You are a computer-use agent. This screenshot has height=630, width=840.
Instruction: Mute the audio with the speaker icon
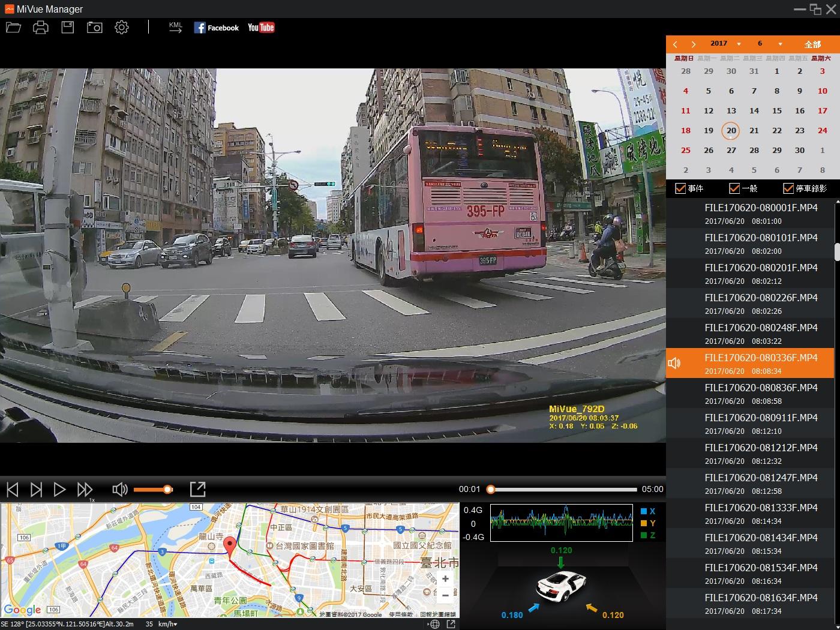point(120,490)
